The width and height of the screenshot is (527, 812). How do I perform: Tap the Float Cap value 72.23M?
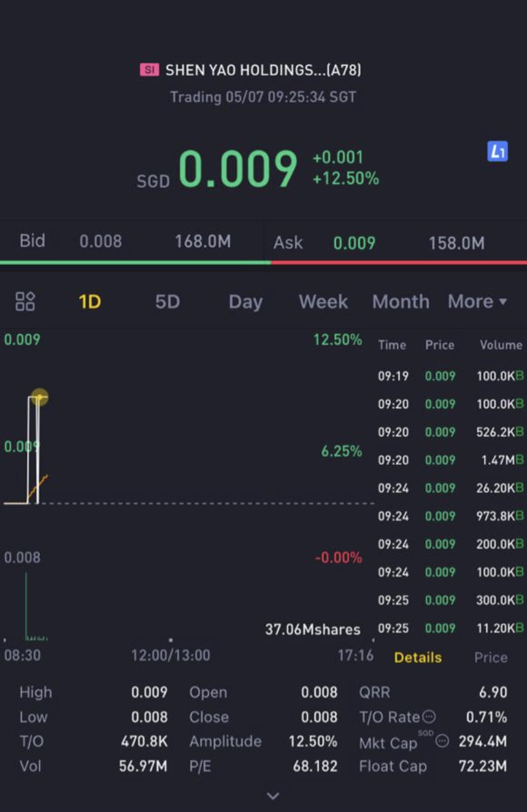pos(483,766)
